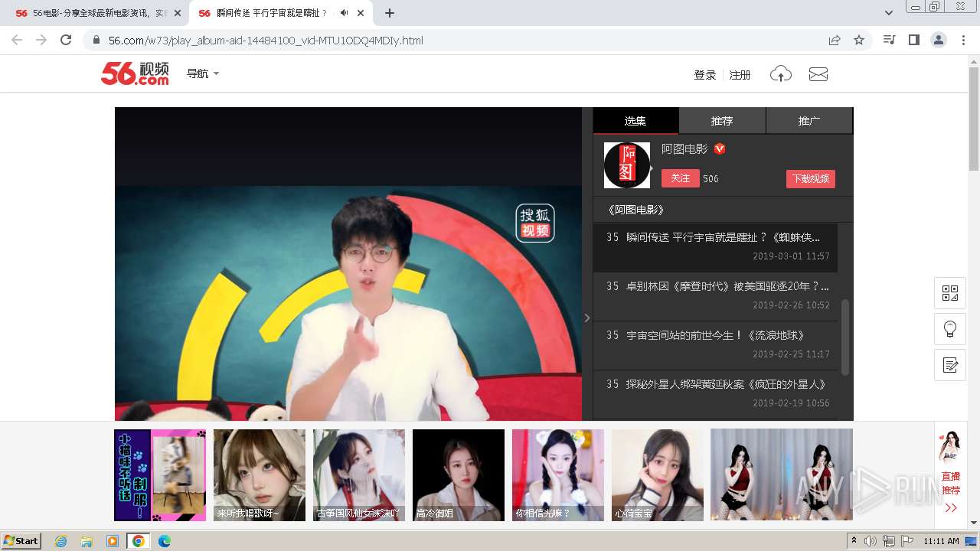Click the 下载视频 button

(x=811, y=179)
